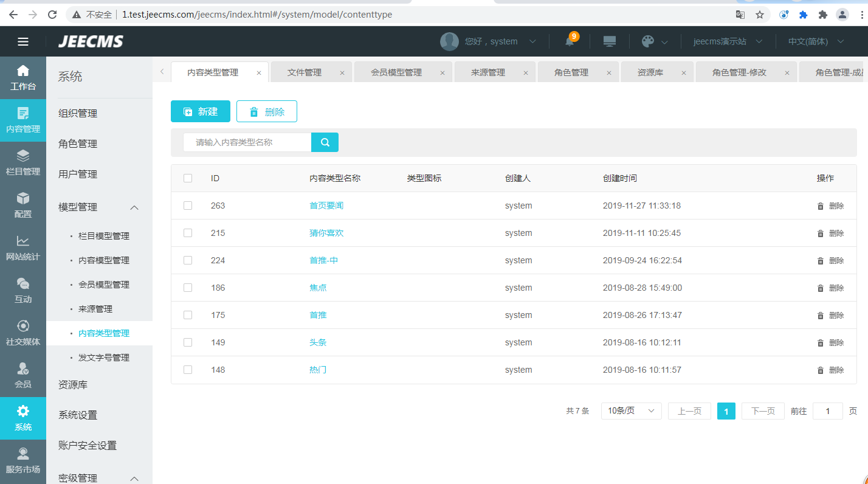Open 社交媒体 sidebar icon

(23, 333)
